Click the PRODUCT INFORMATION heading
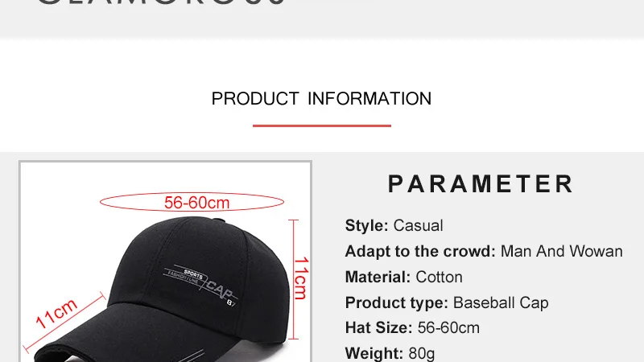The width and height of the screenshot is (644, 362). (321, 99)
